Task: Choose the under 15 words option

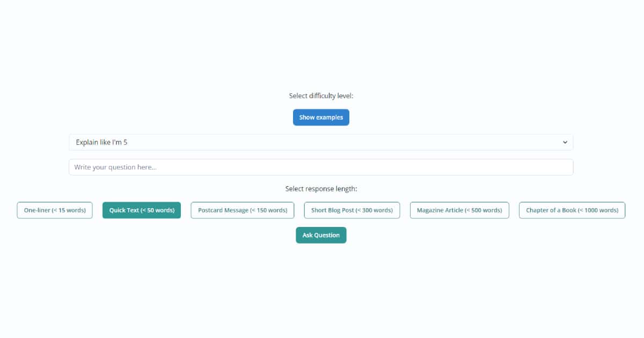Action: coord(55,210)
